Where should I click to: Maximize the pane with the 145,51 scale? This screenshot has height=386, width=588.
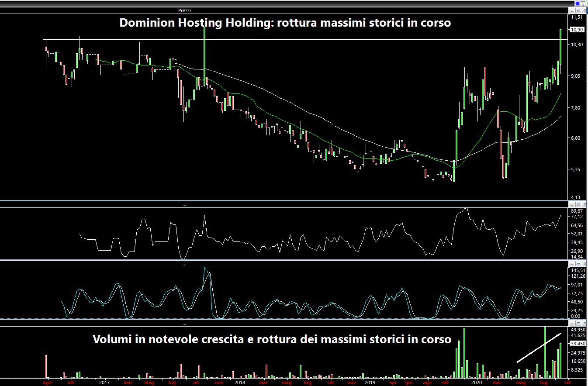pyautogui.click(x=578, y=265)
